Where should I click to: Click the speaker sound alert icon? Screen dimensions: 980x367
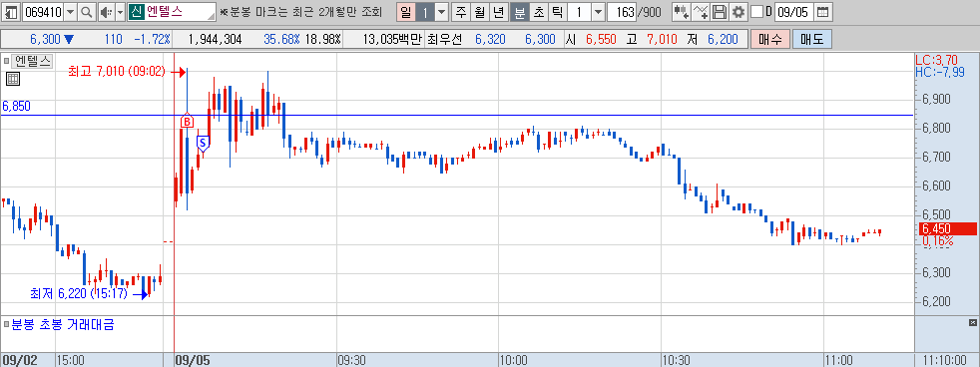105,12
